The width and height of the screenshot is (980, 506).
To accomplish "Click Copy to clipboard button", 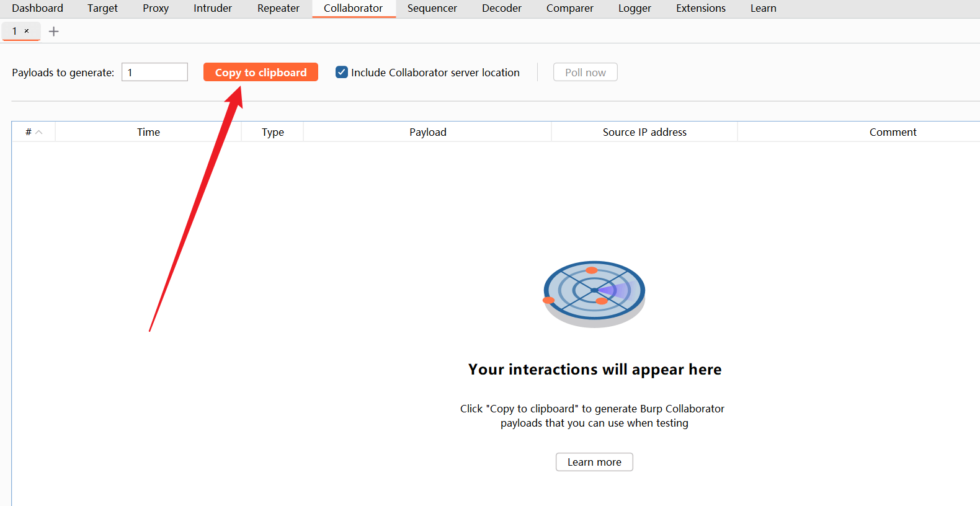I will (x=261, y=72).
